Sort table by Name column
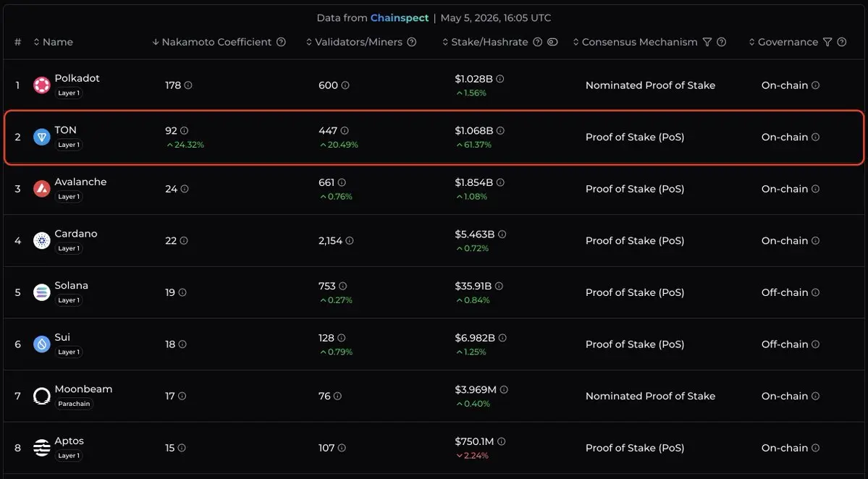 coord(53,42)
